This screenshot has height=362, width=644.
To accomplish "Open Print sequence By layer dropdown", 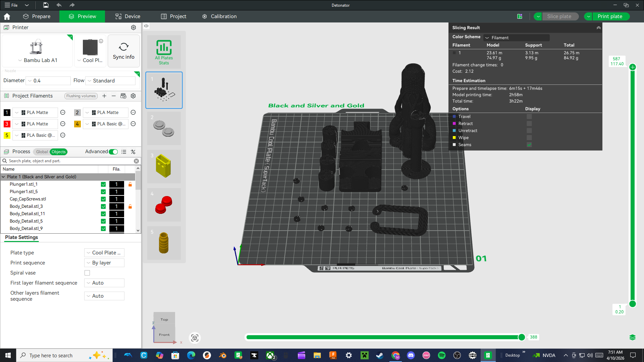I will (x=104, y=263).
